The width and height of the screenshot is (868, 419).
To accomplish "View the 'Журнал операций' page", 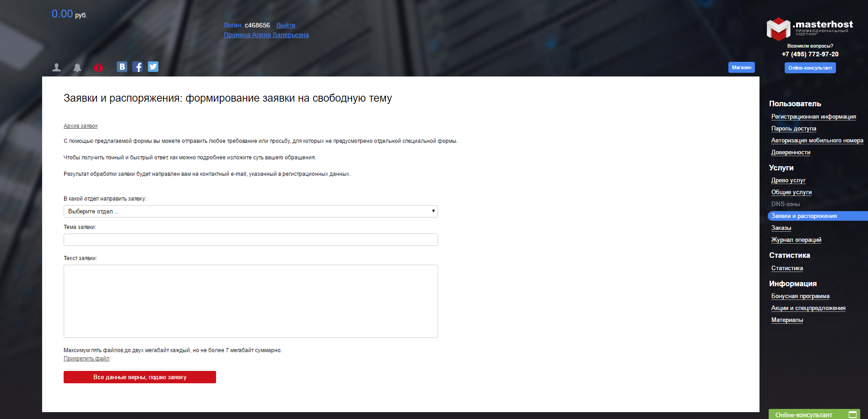I will [x=796, y=240].
